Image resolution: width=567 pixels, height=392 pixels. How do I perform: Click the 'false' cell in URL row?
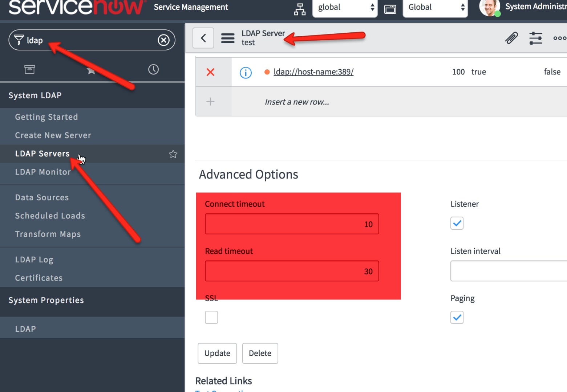pos(552,72)
